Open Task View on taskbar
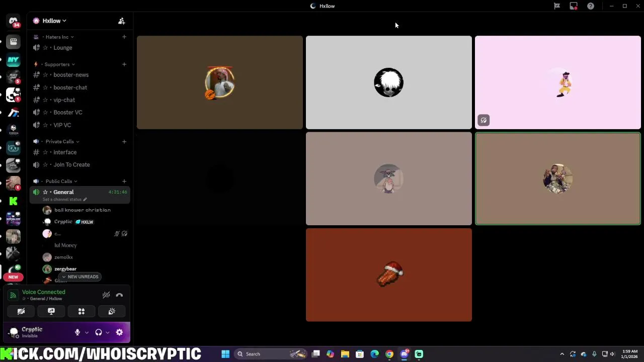644x362 pixels. coord(315,354)
